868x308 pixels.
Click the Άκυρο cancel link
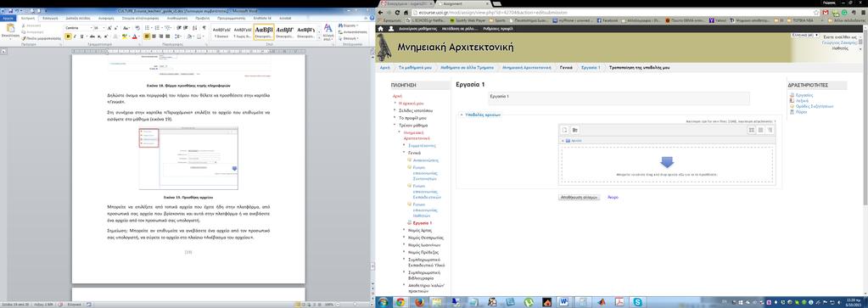613,197
